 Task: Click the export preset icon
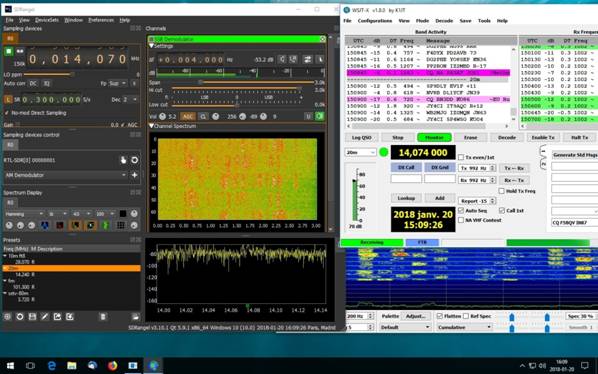[57, 317]
